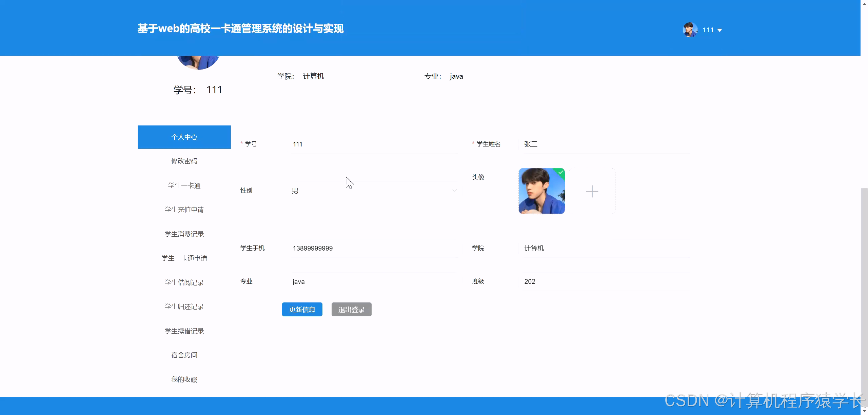Open 宿舍房间 page
The height and width of the screenshot is (415, 868).
(x=184, y=355)
